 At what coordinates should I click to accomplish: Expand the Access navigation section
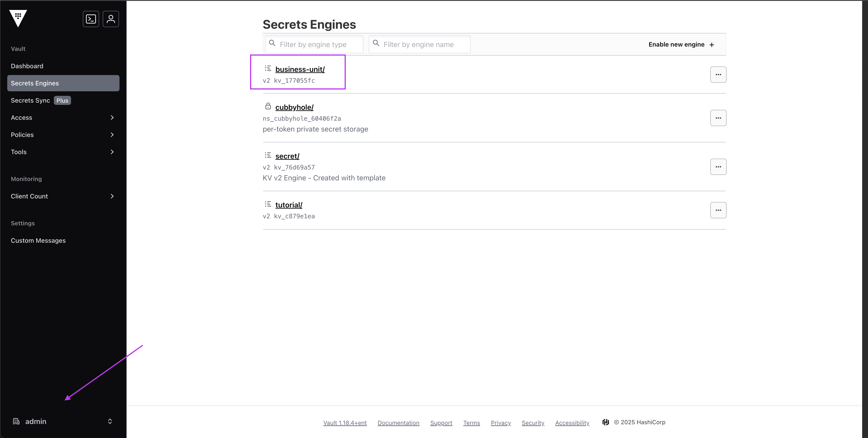pos(63,118)
